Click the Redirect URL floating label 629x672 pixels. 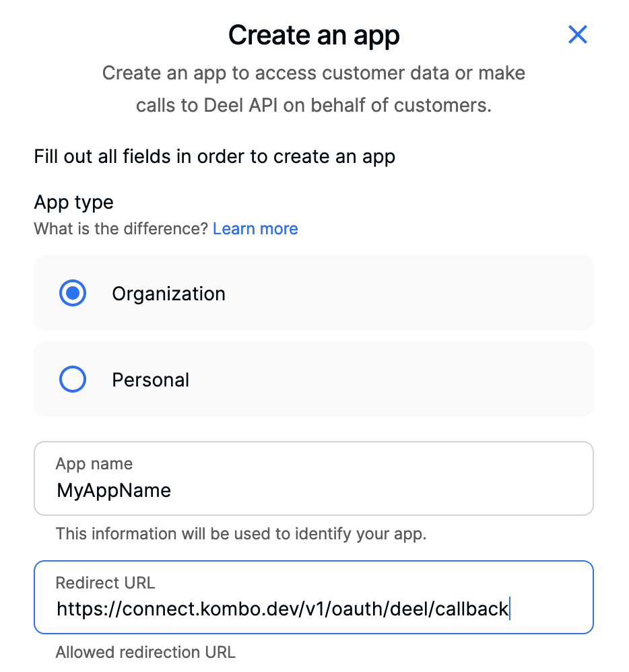(x=105, y=583)
